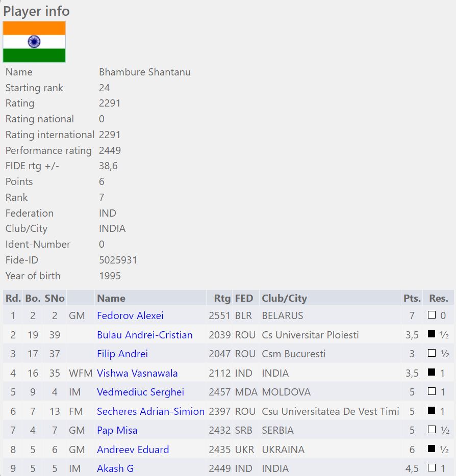Screen dimensions: 456x476
Task: Open Fedorov Alexei player link
Action: pos(130,315)
